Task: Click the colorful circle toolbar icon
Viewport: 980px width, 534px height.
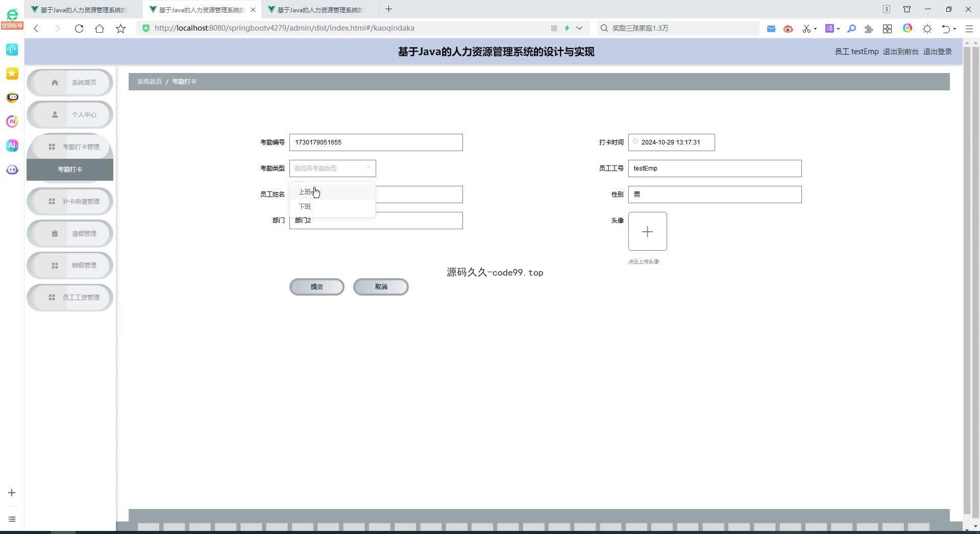Action: tap(908, 29)
